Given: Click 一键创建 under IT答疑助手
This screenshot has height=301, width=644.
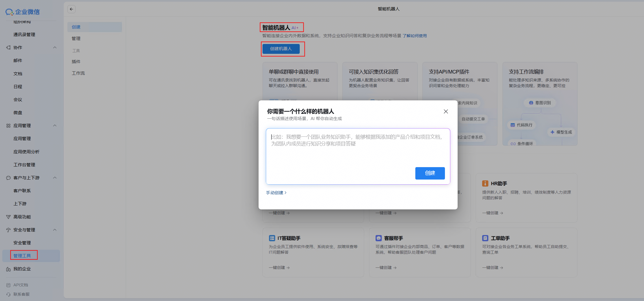Looking at the screenshot, I should [279, 268].
